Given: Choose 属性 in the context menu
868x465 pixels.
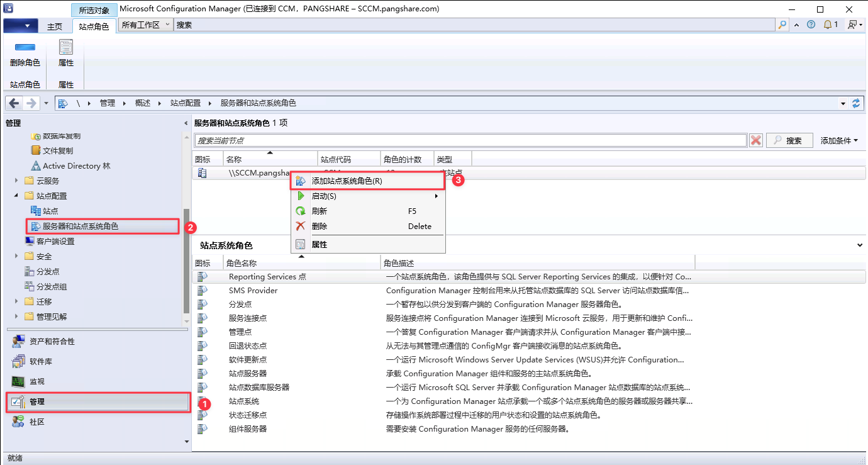Looking at the screenshot, I should click(367, 244).
